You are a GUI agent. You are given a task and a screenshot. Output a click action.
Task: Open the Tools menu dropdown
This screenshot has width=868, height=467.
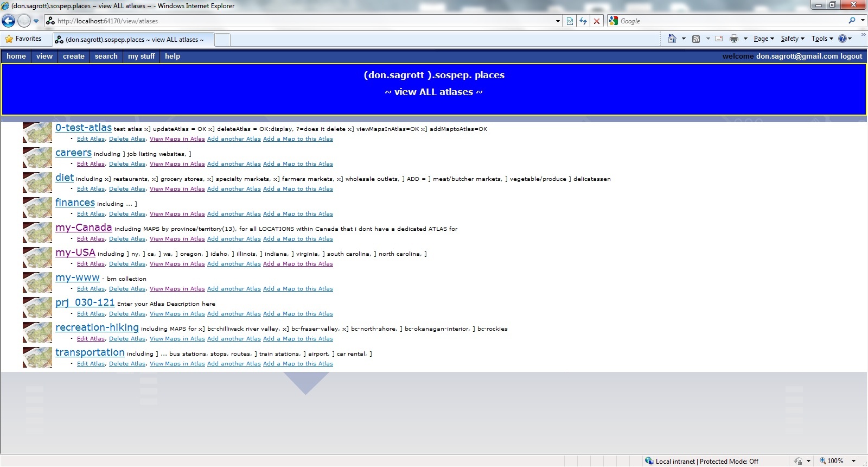pyautogui.click(x=822, y=39)
